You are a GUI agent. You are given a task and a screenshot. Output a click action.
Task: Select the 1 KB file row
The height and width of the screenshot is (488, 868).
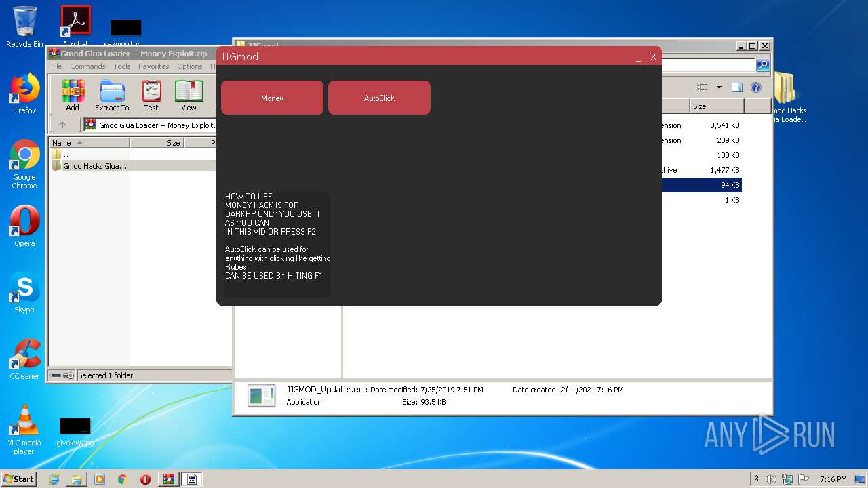click(701, 200)
